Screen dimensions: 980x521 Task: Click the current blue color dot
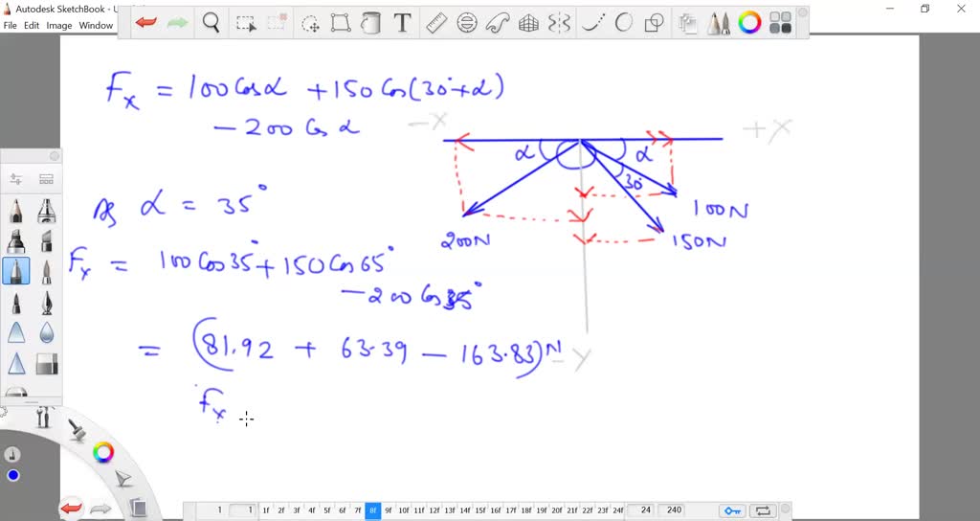13,476
